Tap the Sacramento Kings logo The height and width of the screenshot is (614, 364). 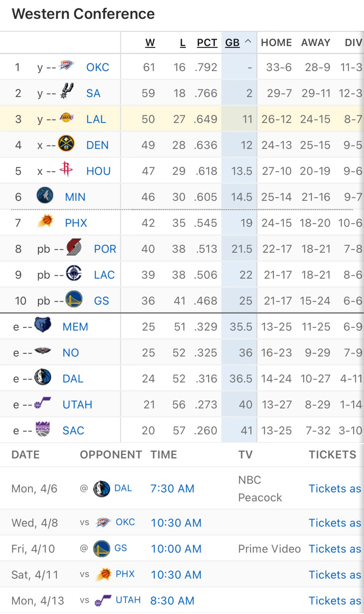[x=43, y=429]
